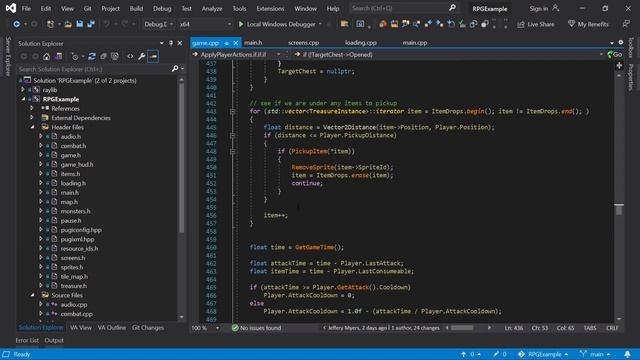
Task: Pin the Solution Explorer panel
Action: (171, 43)
